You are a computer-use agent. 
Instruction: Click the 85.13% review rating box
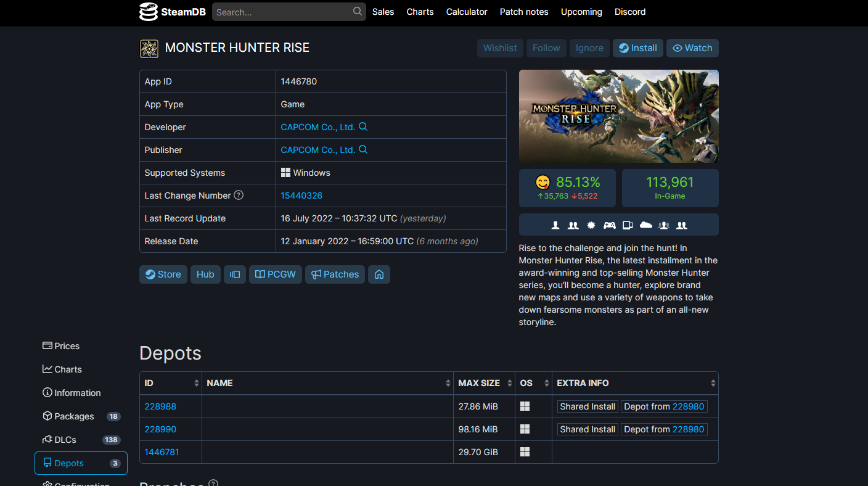click(567, 188)
